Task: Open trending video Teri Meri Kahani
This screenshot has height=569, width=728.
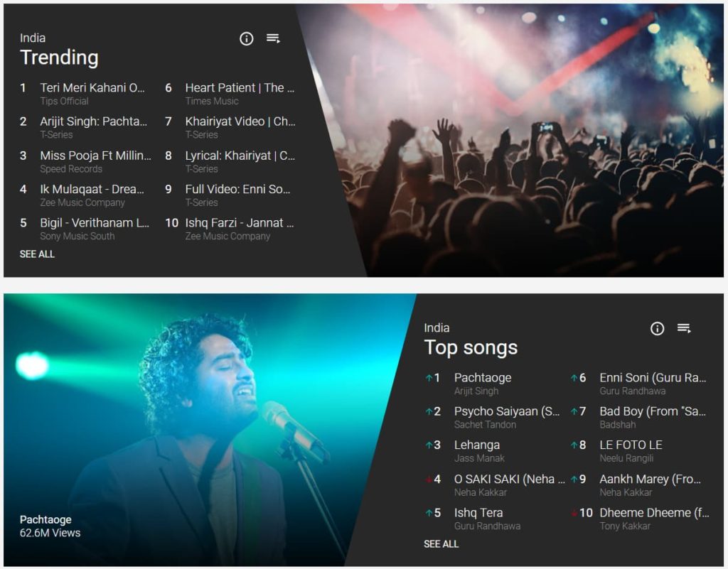Action: tap(92, 87)
